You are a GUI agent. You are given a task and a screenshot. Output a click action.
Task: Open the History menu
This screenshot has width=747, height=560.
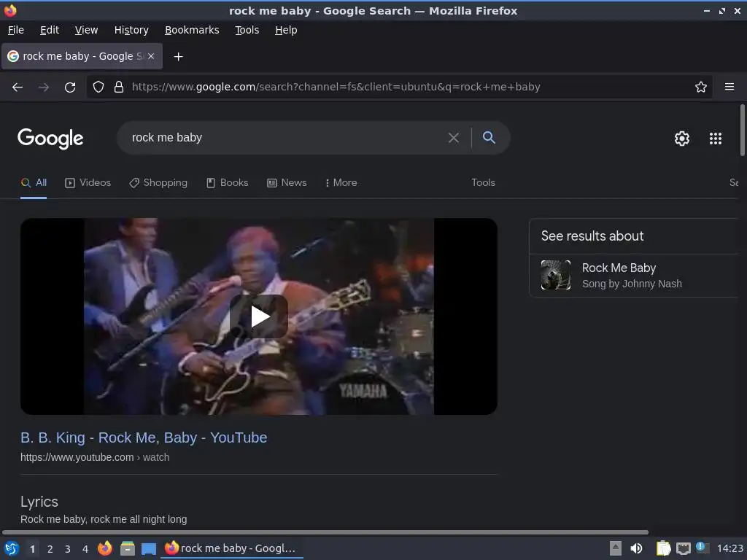click(x=131, y=30)
